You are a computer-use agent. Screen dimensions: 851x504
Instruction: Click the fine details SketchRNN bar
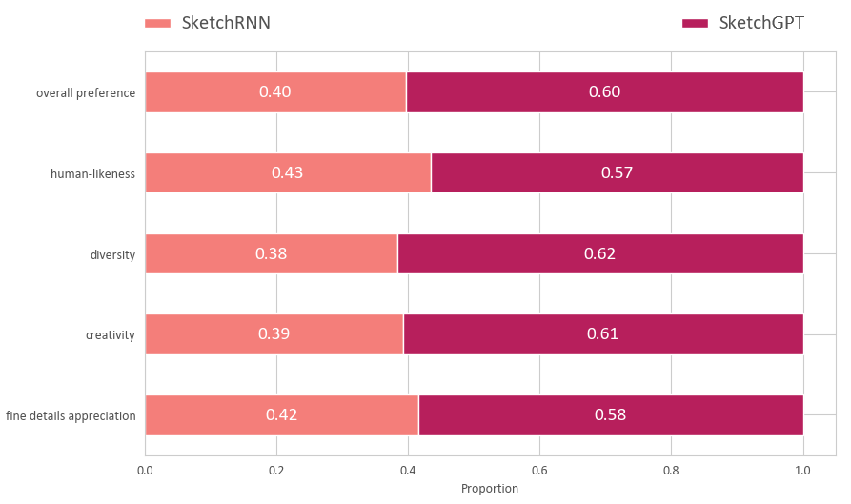(x=282, y=415)
